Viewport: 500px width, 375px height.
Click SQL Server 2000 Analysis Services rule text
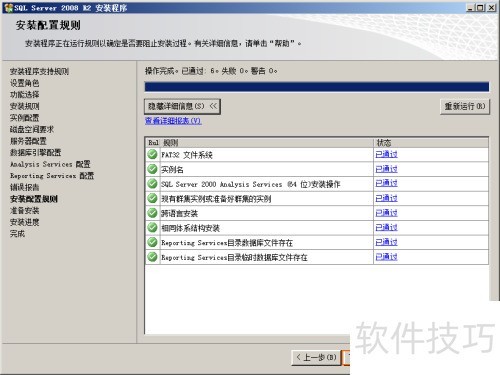point(251,184)
